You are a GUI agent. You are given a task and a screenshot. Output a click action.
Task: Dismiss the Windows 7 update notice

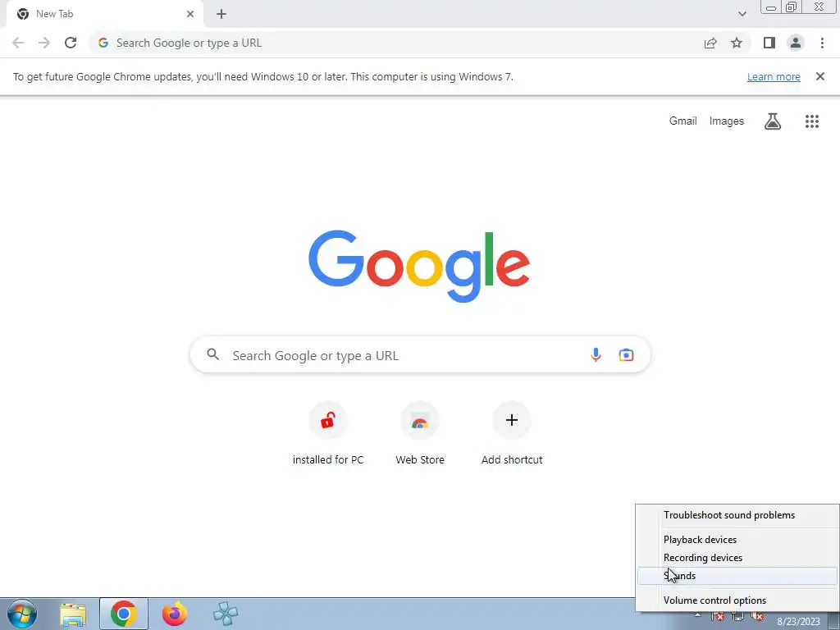[x=820, y=76]
